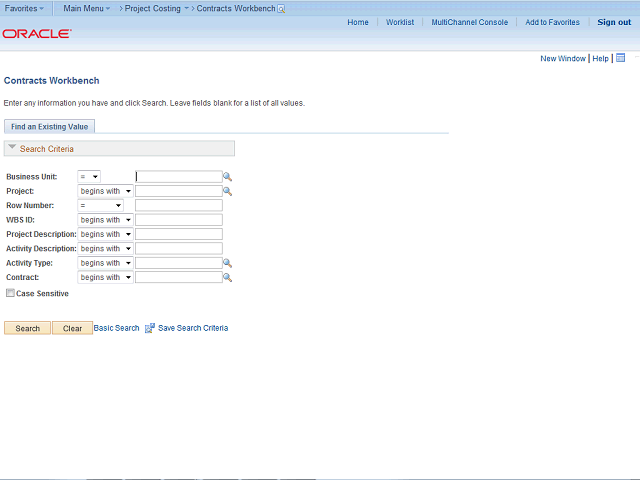This screenshot has width=640, height=480.
Task: Collapse the Search Criteria section
Action: point(12,147)
